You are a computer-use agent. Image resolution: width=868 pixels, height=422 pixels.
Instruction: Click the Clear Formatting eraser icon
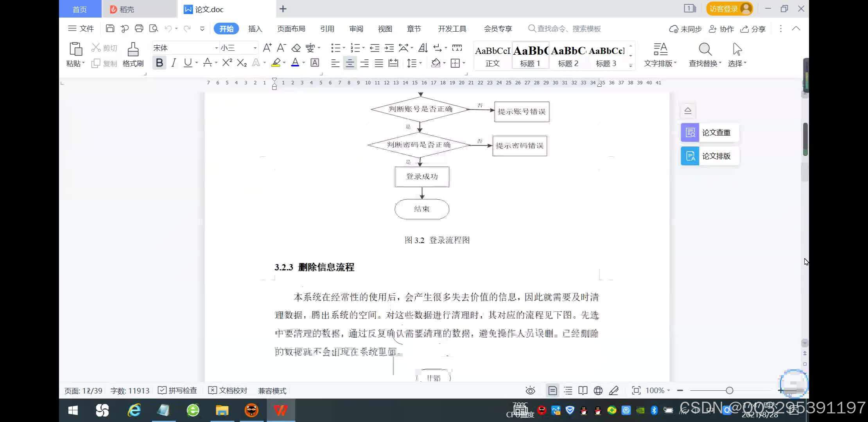click(x=296, y=48)
